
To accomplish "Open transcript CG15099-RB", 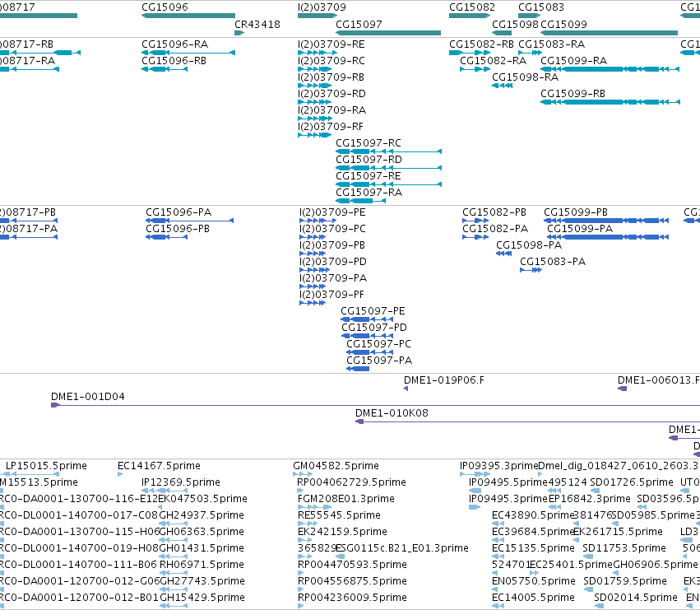I will point(573,94).
